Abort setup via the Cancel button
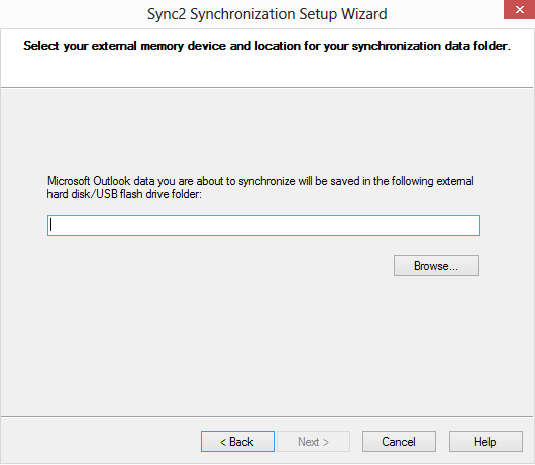The height and width of the screenshot is (465, 535). click(x=399, y=441)
